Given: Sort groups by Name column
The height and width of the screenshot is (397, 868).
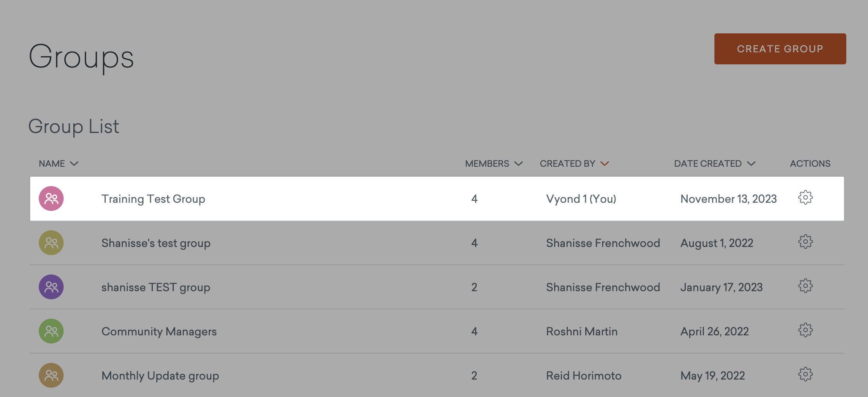Looking at the screenshot, I should pyautogui.click(x=59, y=164).
